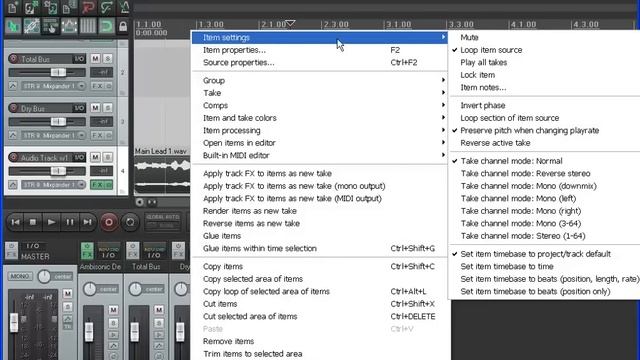Click the padlock locking toolbar icon
The height and width of the screenshot is (360, 640).
click(122, 27)
